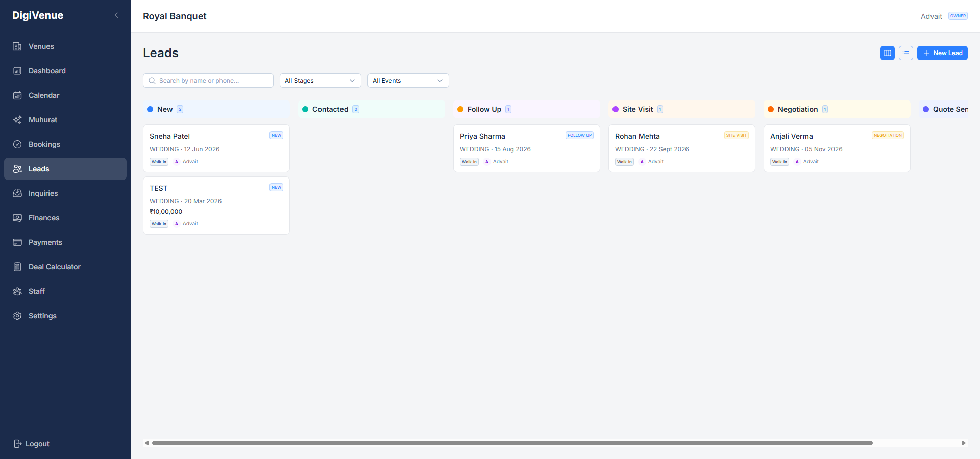The image size is (980, 459).
Task: Click the Inquiries inbox icon
Action: click(x=17, y=193)
